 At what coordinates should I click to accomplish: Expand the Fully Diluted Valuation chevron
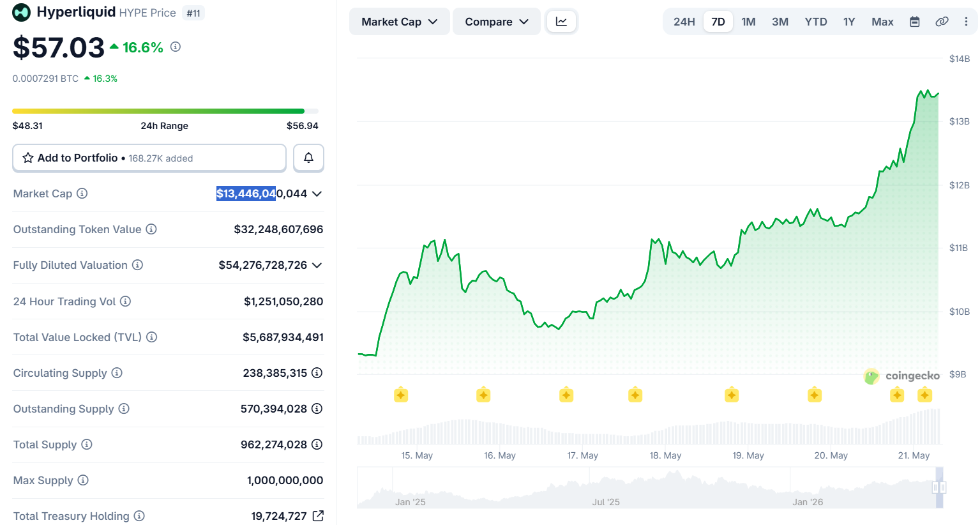point(317,265)
